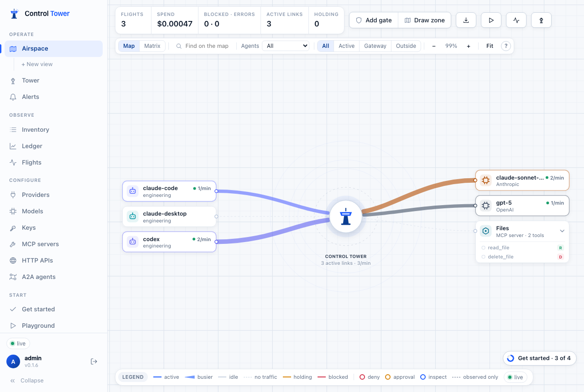Select the claude-desktop agent node

coord(169,217)
